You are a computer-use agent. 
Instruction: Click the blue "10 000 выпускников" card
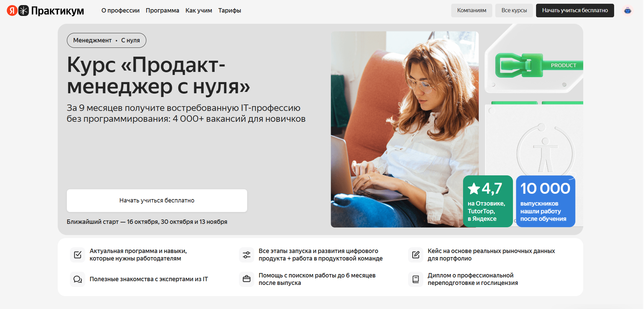pos(545,201)
